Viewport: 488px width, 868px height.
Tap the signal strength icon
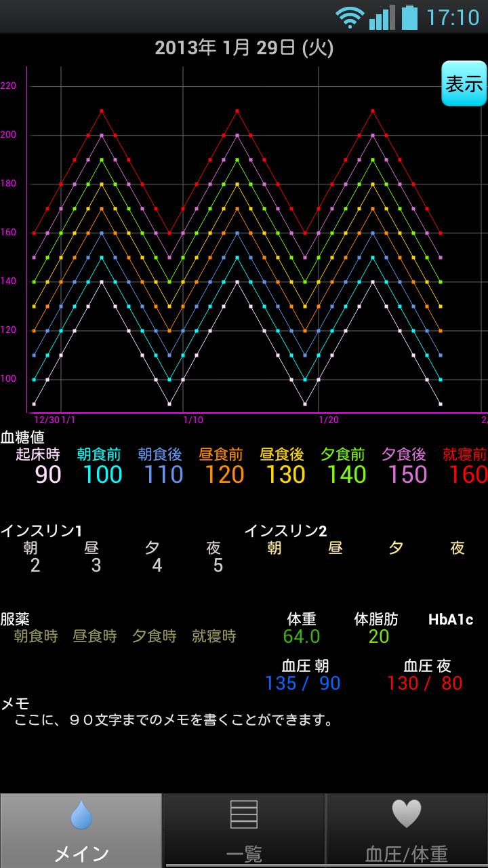point(382,17)
